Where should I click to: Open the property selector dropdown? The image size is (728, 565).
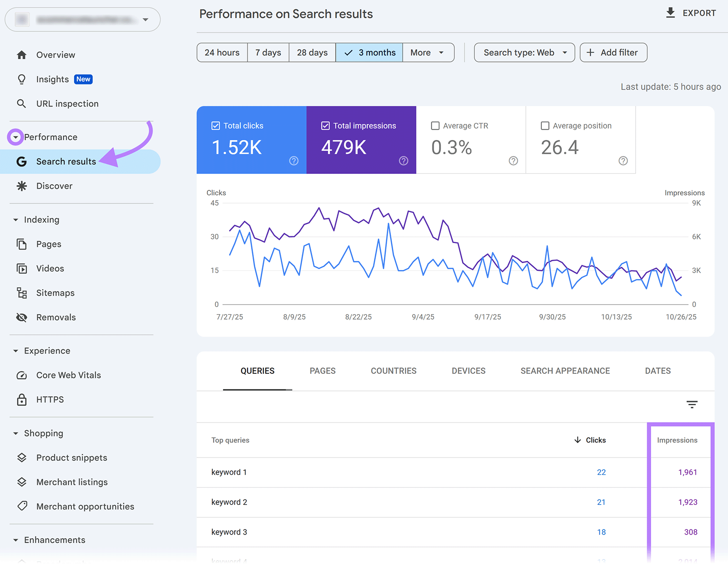click(145, 19)
